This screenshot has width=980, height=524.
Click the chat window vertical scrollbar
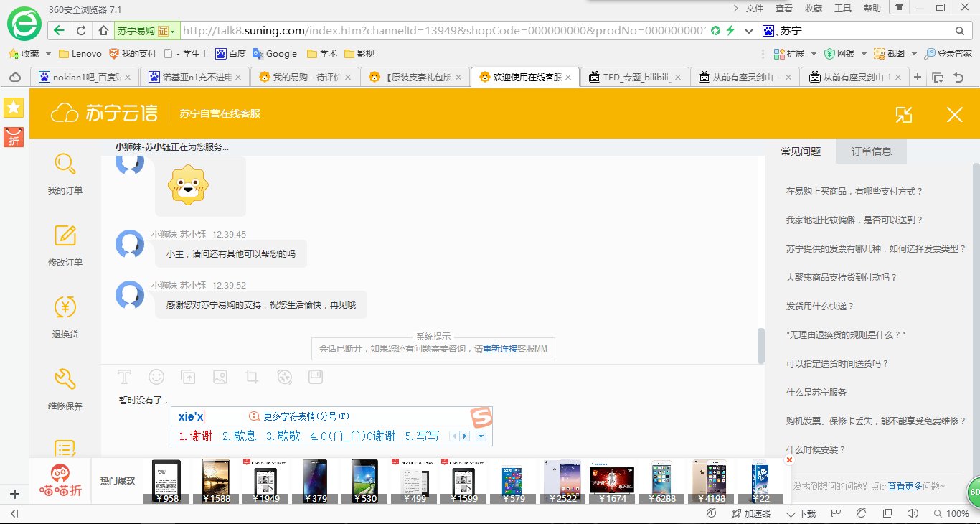pos(761,346)
